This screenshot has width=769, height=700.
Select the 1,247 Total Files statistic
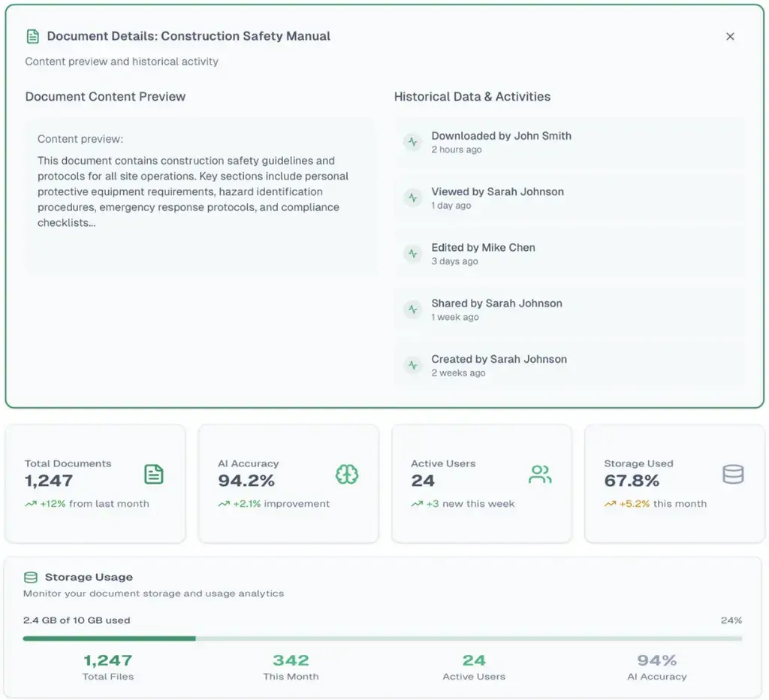108,666
